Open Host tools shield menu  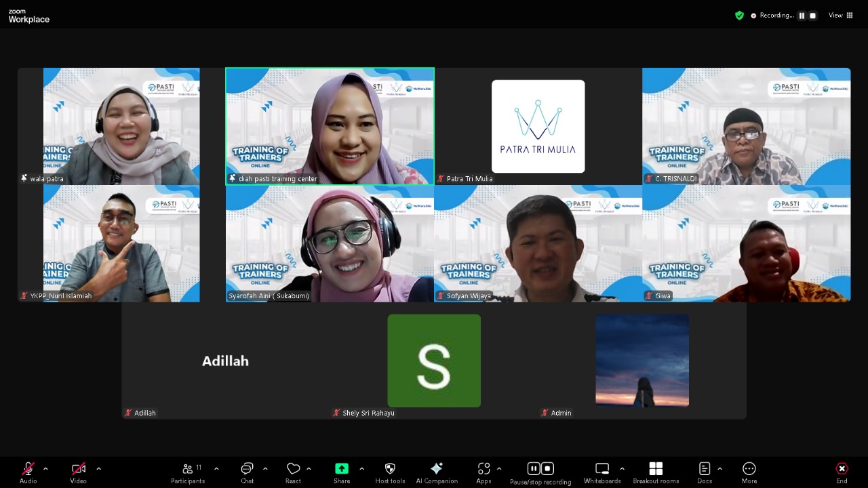390,472
